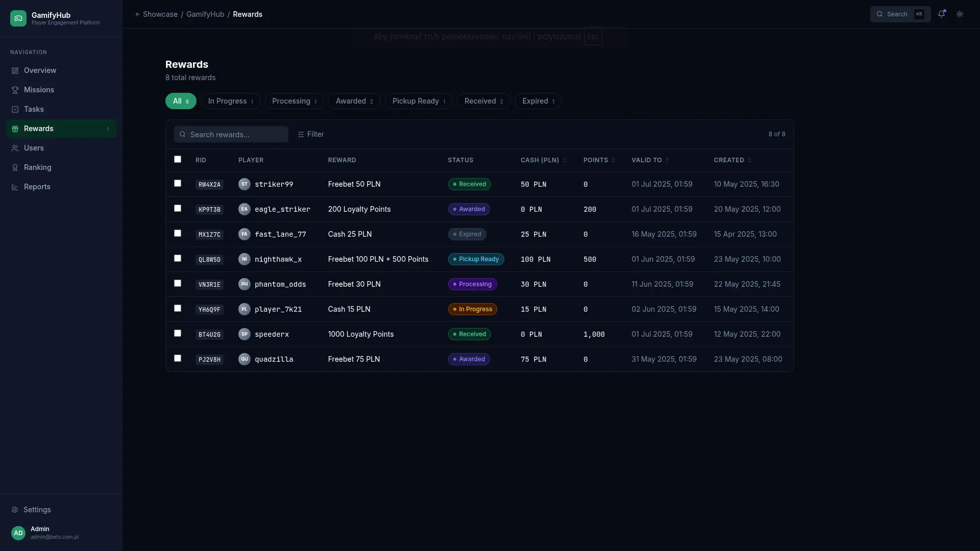Click the Tasks checklist icon
Viewport: 980px width, 551px height.
click(15, 109)
